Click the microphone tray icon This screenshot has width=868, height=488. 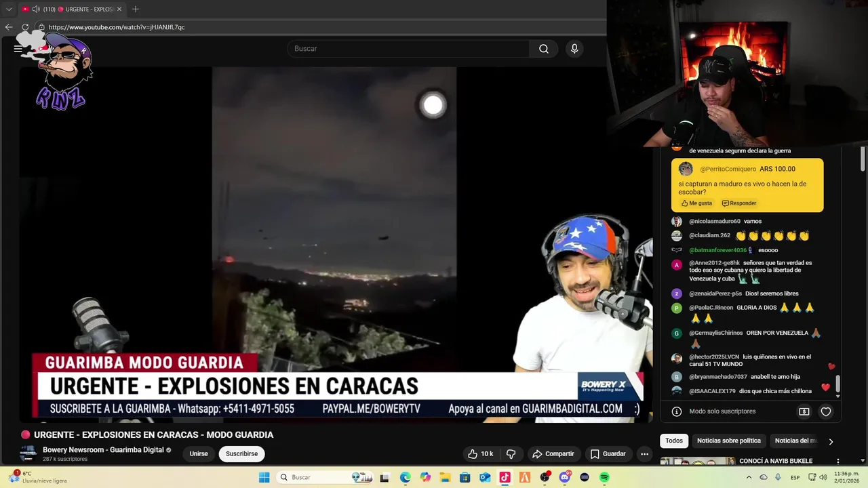coord(778,477)
